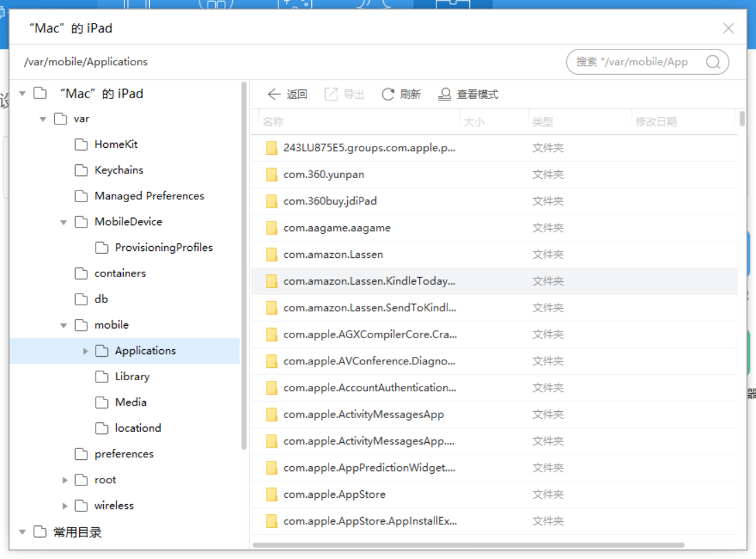Click folder icon beside Library in tree
Screen dimensions: 756x559
[x=102, y=376]
